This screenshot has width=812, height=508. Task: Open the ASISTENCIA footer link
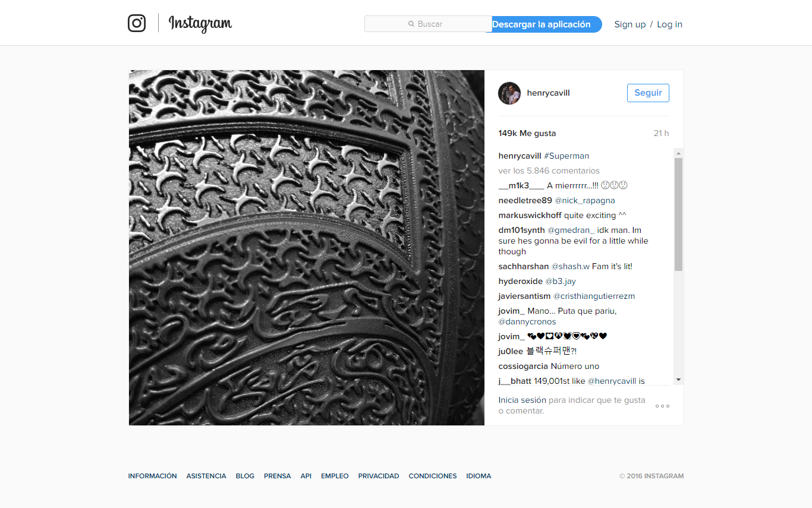206,476
